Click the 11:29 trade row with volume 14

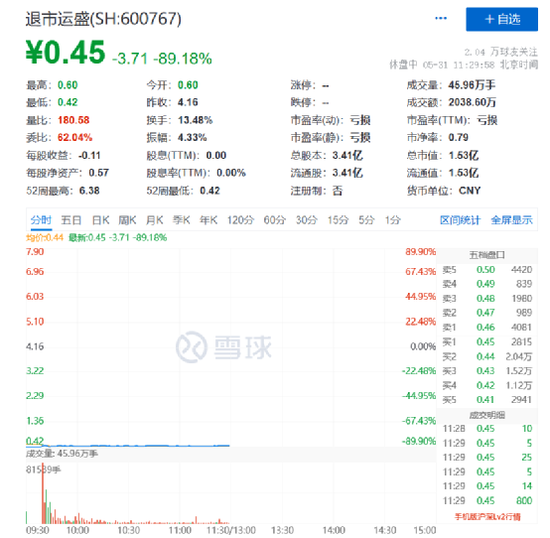[487, 486]
